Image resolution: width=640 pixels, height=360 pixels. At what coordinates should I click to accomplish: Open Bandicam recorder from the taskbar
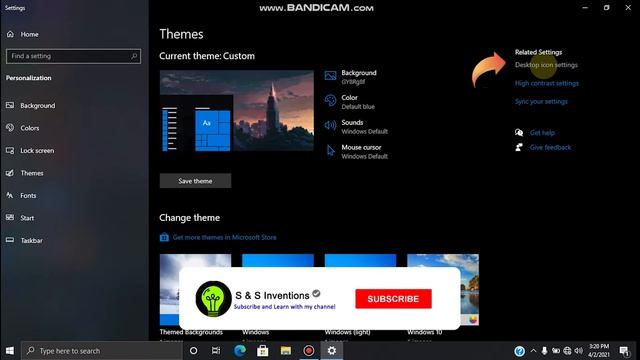tap(309, 351)
